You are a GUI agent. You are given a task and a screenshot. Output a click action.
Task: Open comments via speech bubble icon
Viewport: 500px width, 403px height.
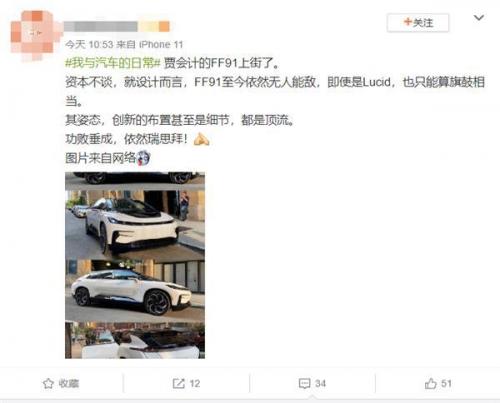[x=304, y=384]
